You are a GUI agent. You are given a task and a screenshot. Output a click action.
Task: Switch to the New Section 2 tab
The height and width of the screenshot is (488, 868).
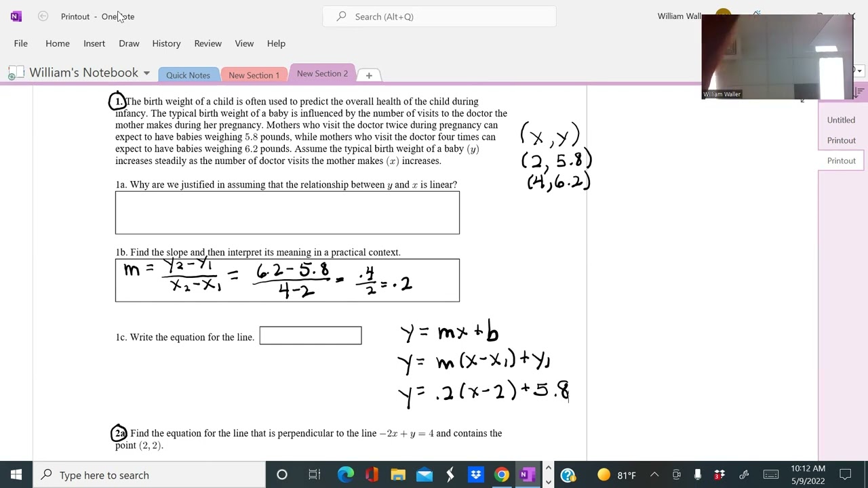pos(322,73)
